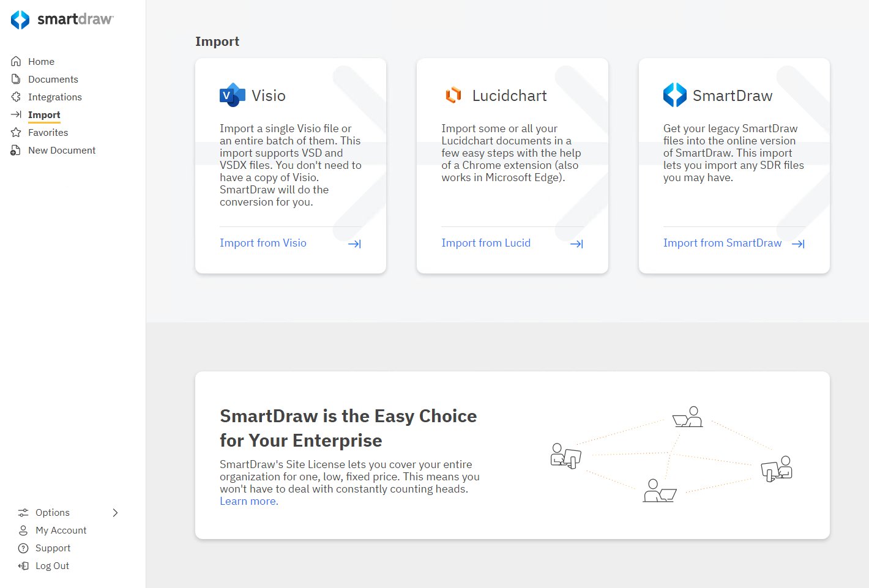Click the smartdraw logo in top-left corner
Viewport: 869px width, 588px height.
[x=61, y=19]
